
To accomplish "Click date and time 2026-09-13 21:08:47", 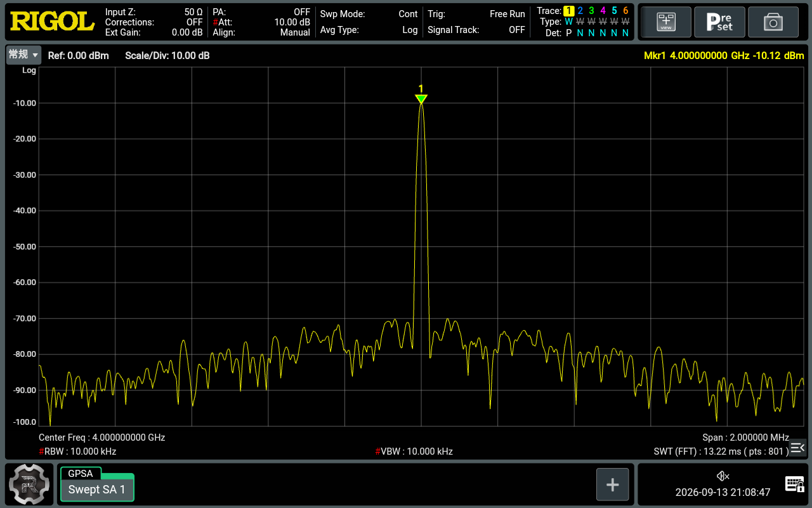I will click(x=723, y=492).
